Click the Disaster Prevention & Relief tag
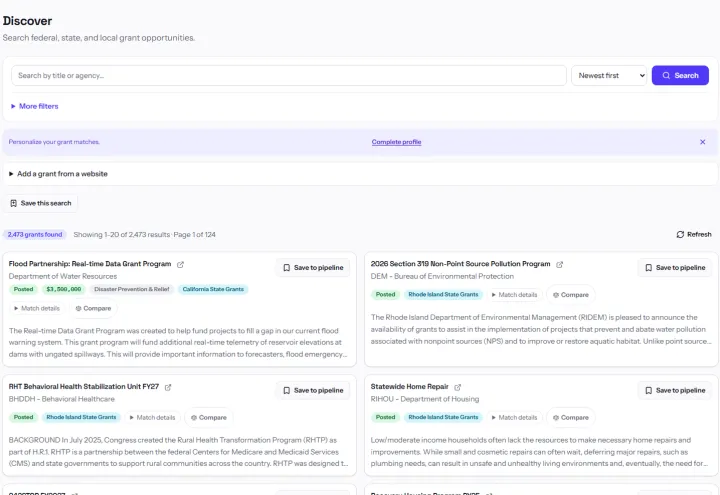The width and height of the screenshot is (720, 495). [132, 289]
